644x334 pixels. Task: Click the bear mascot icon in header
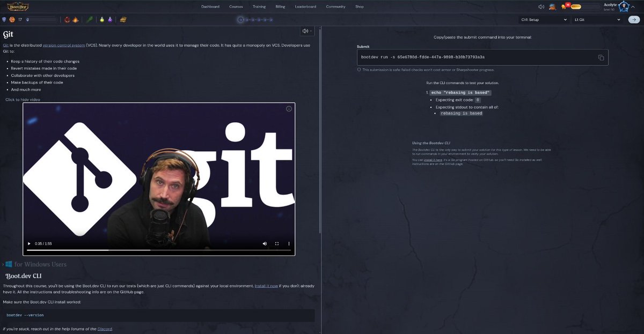click(552, 7)
